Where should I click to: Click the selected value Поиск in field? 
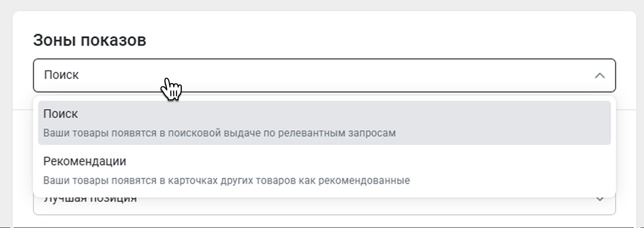click(x=61, y=75)
